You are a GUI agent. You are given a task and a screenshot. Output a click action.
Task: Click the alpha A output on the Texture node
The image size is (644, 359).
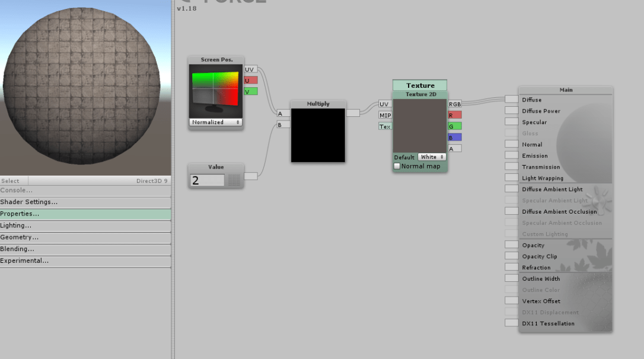point(454,148)
